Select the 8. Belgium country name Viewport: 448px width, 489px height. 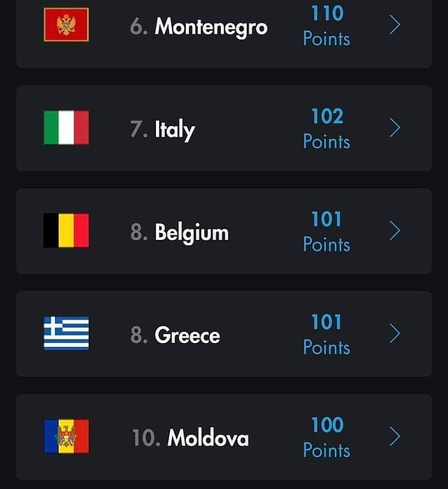(x=180, y=232)
